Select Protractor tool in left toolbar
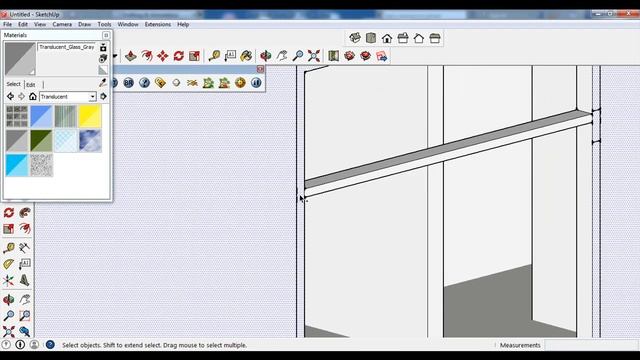 pyautogui.click(x=9, y=264)
